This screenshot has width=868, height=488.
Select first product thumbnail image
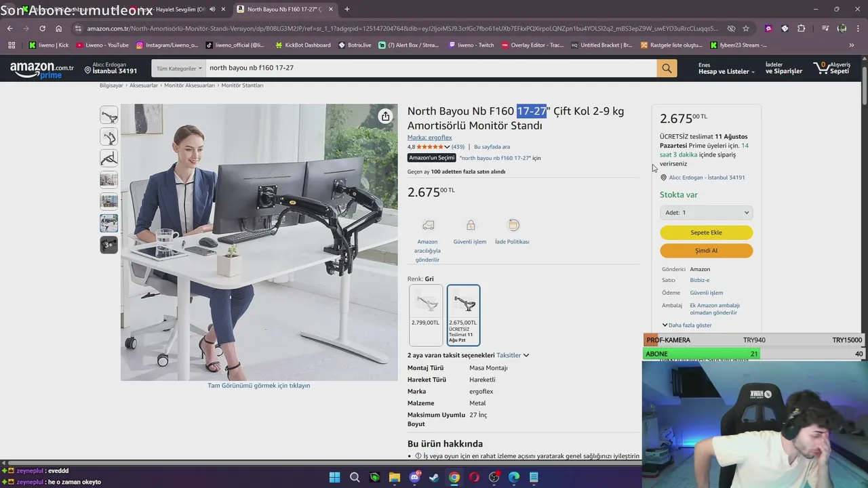pos(108,115)
